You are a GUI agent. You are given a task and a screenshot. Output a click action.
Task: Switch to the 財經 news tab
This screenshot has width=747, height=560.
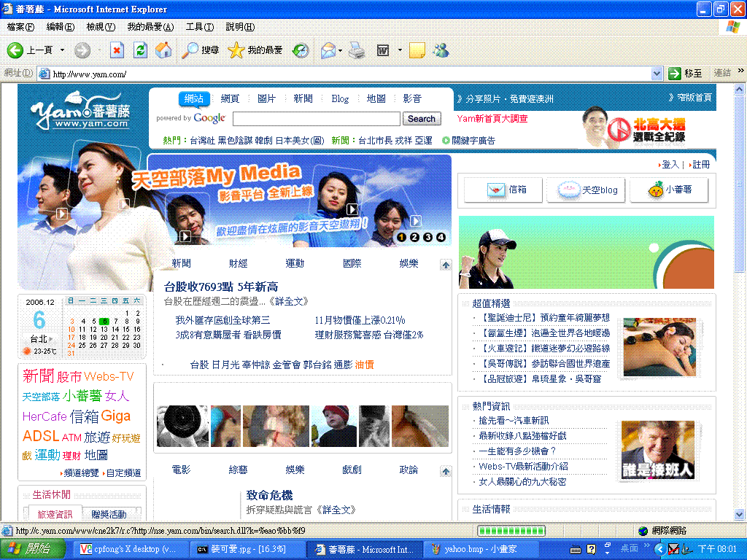(x=239, y=263)
